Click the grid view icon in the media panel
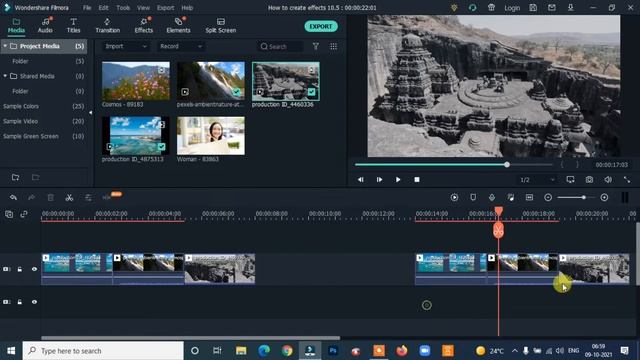Image resolution: width=640 pixels, height=360 pixels. tap(333, 47)
